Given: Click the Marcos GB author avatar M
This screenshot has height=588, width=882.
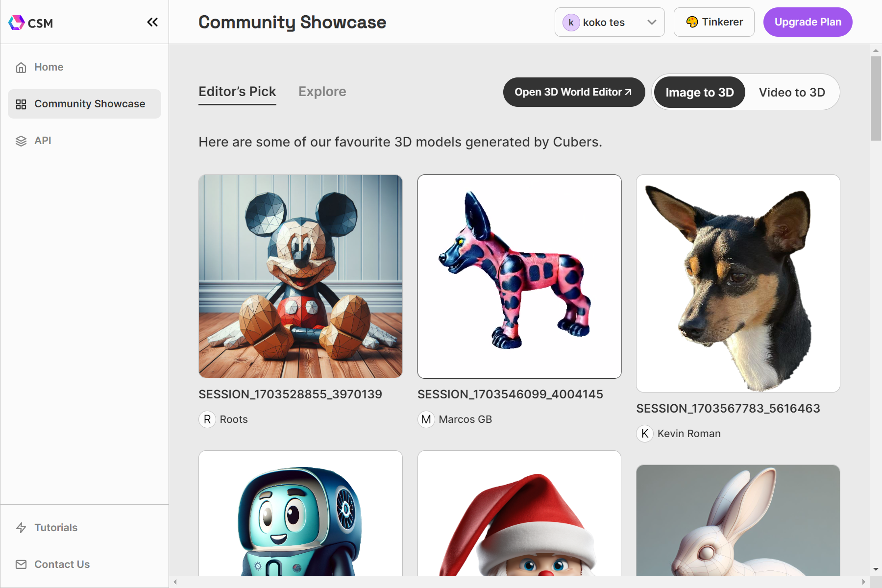Looking at the screenshot, I should (x=426, y=419).
